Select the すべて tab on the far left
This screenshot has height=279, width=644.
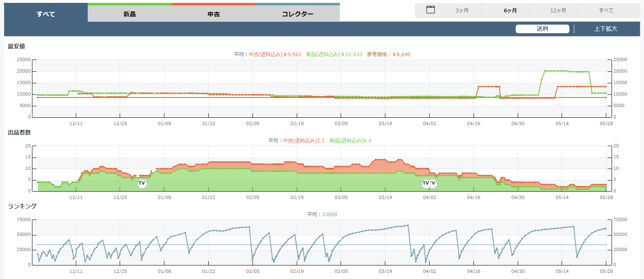(x=46, y=14)
